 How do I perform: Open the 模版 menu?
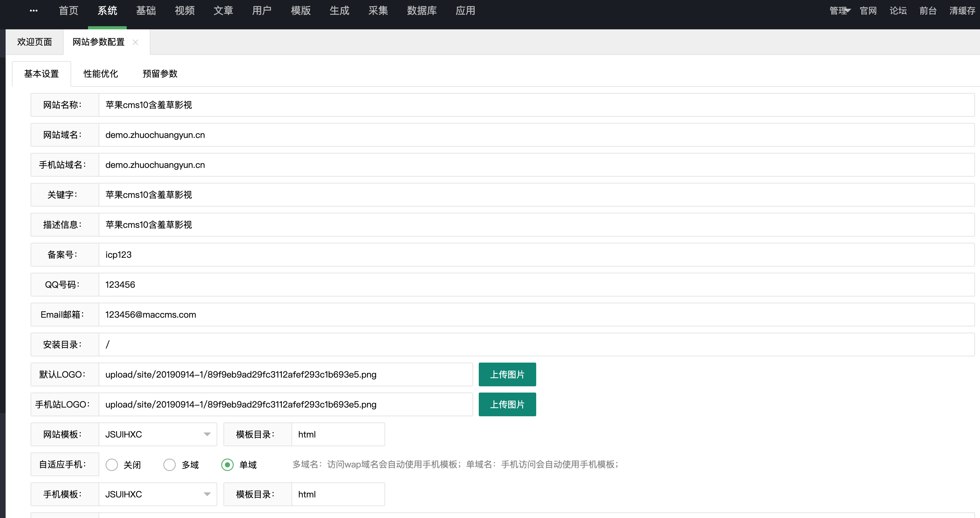pyautogui.click(x=301, y=11)
